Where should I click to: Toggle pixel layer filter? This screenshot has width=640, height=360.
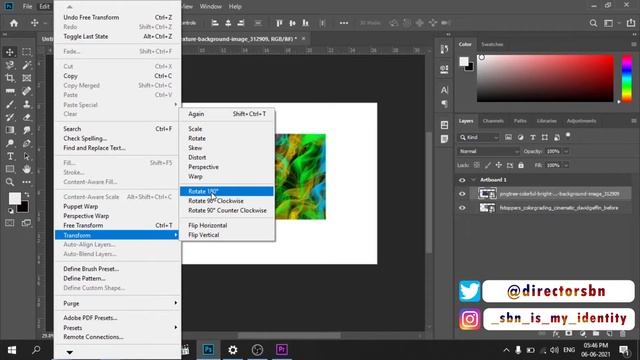pos(508,138)
